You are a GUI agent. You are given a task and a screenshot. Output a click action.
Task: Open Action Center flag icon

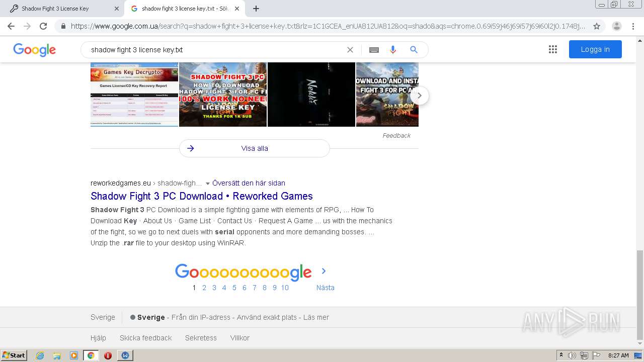pyautogui.click(x=595, y=355)
